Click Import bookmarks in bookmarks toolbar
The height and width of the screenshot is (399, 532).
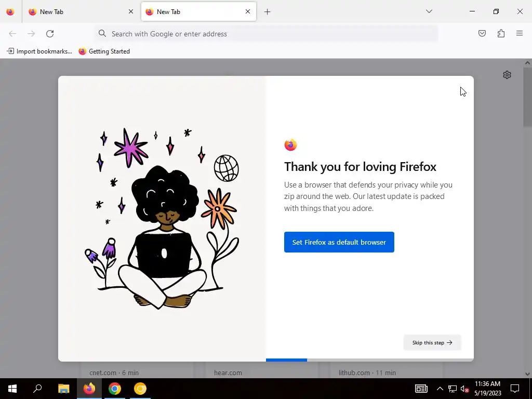click(39, 51)
